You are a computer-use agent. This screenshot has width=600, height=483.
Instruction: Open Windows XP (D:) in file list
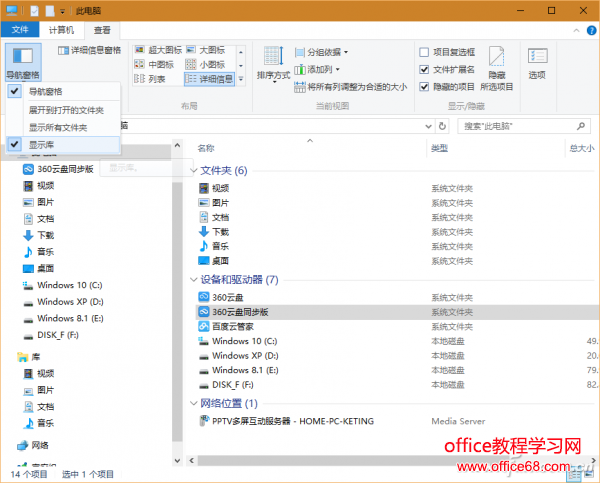click(238, 356)
